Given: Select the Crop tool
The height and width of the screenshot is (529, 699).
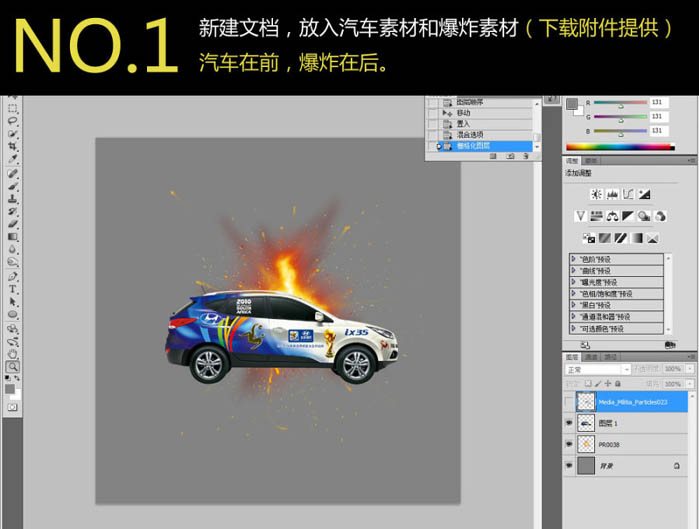Looking at the screenshot, I should click(x=12, y=146).
